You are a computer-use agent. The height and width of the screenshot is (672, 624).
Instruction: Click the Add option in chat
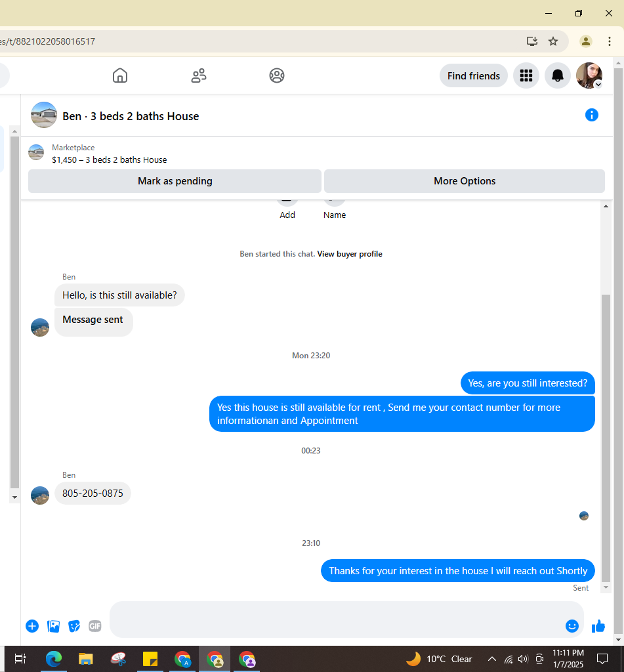tap(287, 215)
